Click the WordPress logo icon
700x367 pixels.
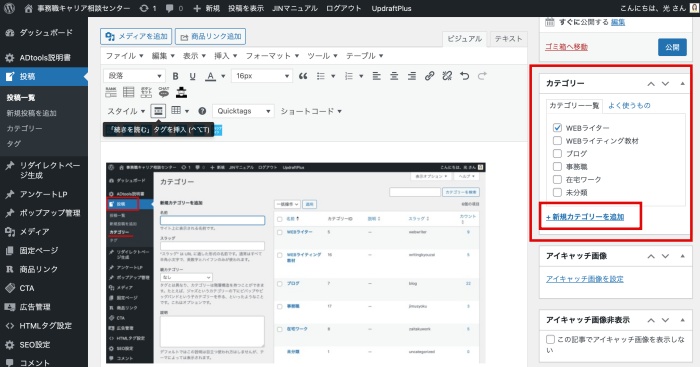(x=9, y=8)
